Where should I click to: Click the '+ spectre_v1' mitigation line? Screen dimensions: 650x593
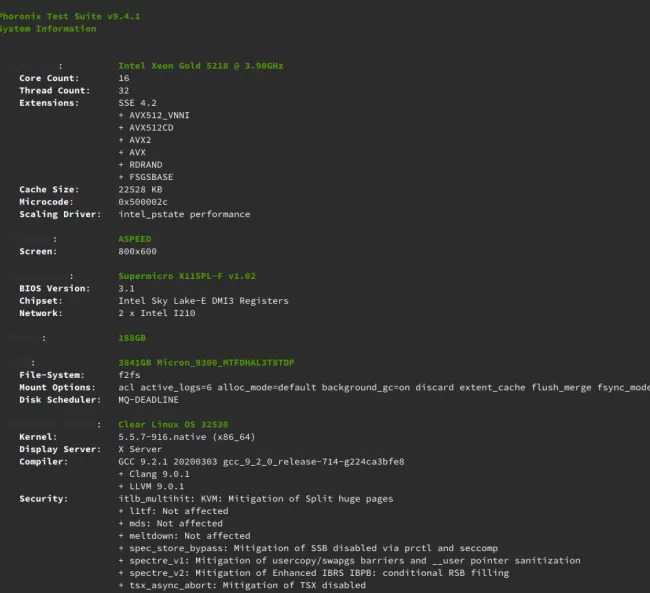(349, 561)
